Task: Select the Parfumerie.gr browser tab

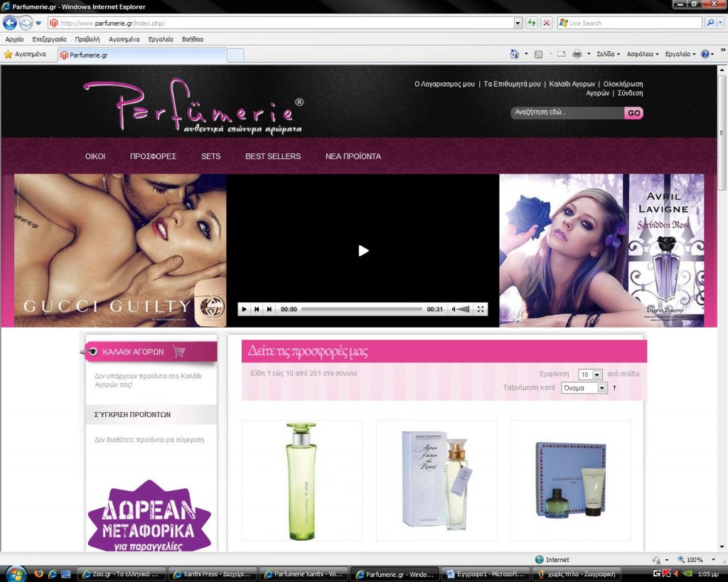Action: click(x=142, y=55)
